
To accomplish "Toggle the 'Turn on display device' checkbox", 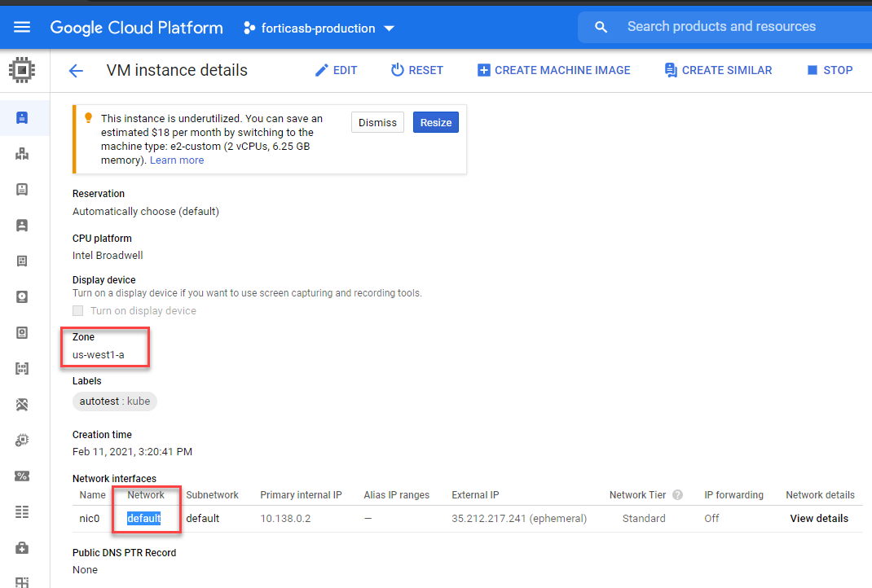I will click(x=78, y=310).
